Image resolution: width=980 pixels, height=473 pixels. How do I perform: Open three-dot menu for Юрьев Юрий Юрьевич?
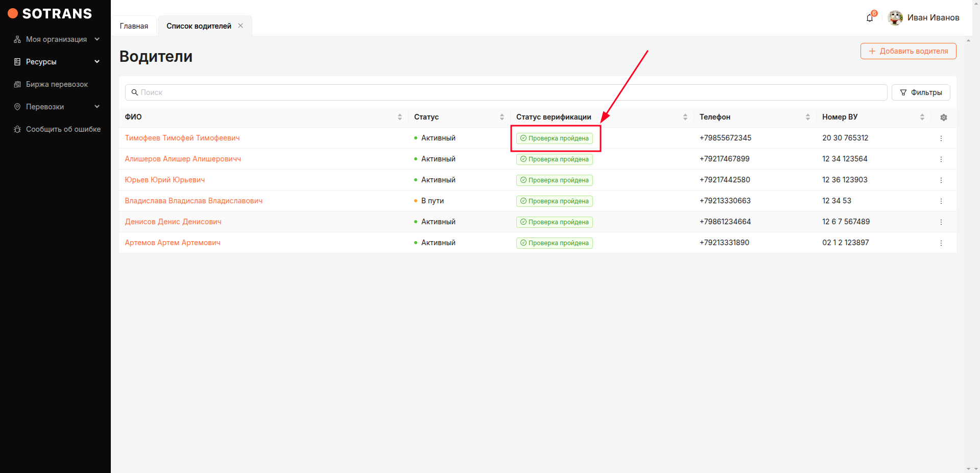click(x=941, y=180)
